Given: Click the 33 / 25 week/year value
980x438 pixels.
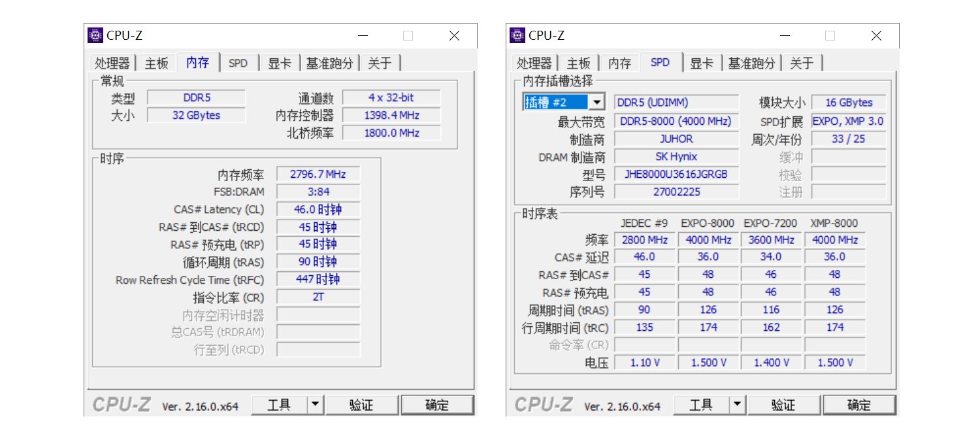Looking at the screenshot, I should tap(849, 139).
